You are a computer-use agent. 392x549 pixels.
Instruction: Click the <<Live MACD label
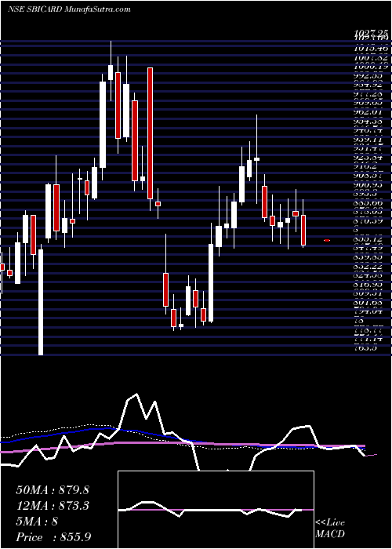[330, 528]
